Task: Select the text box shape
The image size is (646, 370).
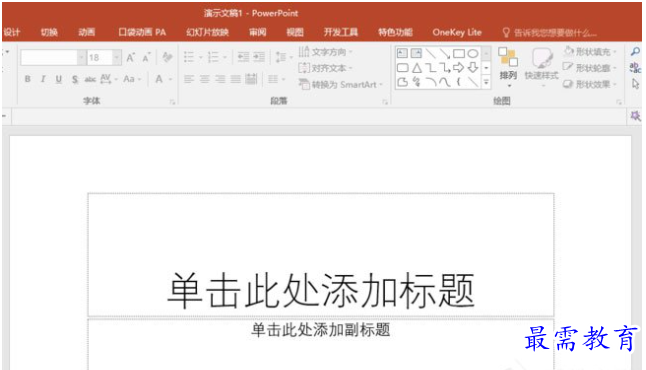Action: click(x=402, y=53)
